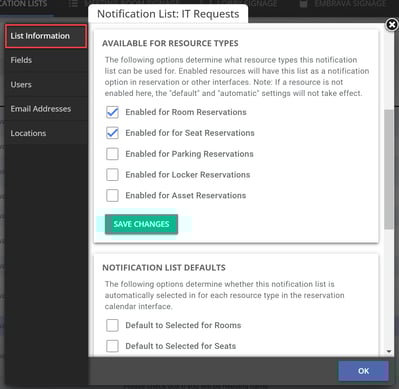Click the scrollbar down arrow in dialog

[x=389, y=351]
